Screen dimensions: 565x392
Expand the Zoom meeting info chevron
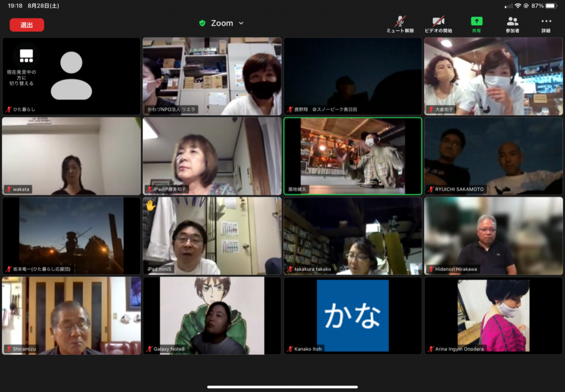pos(242,23)
